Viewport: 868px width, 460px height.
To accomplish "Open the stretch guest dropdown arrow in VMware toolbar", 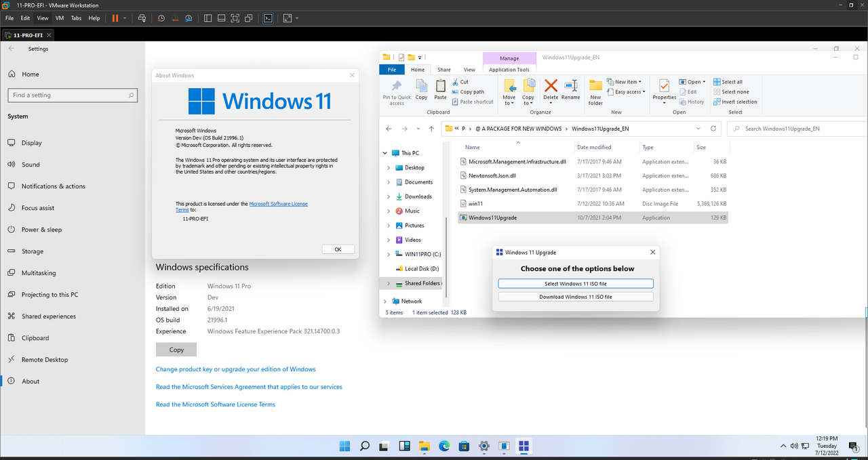I will (297, 18).
